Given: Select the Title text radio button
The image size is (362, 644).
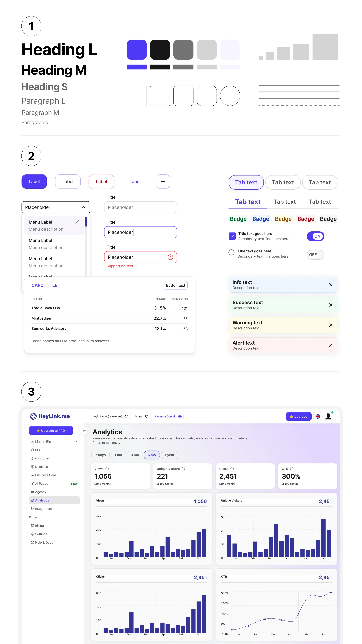Looking at the screenshot, I should pyautogui.click(x=231, y=252).
